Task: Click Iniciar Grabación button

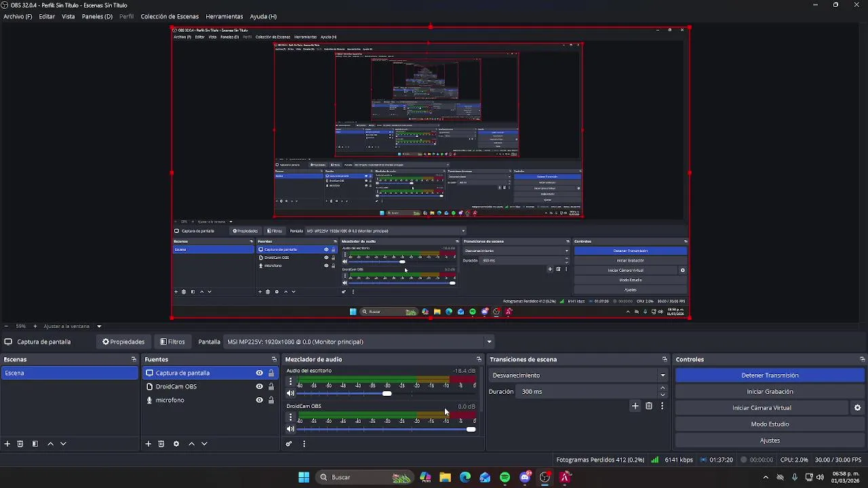Action: tap(770, 392)
